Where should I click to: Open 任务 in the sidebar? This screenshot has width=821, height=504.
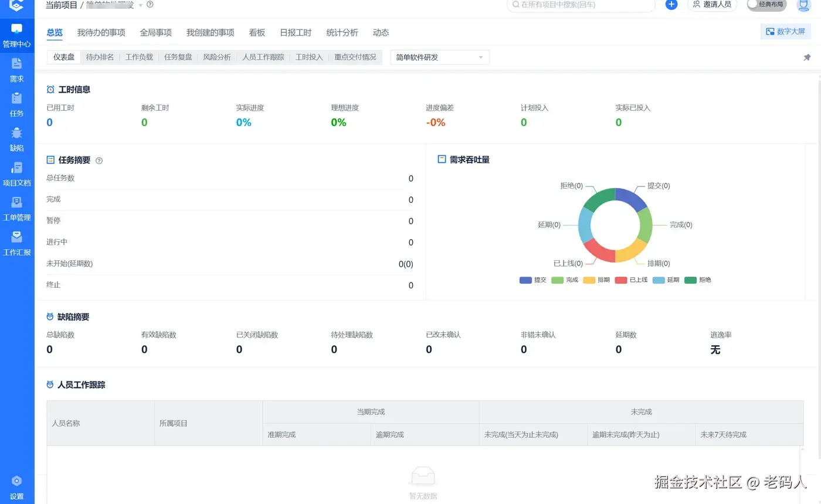(17, 105)
